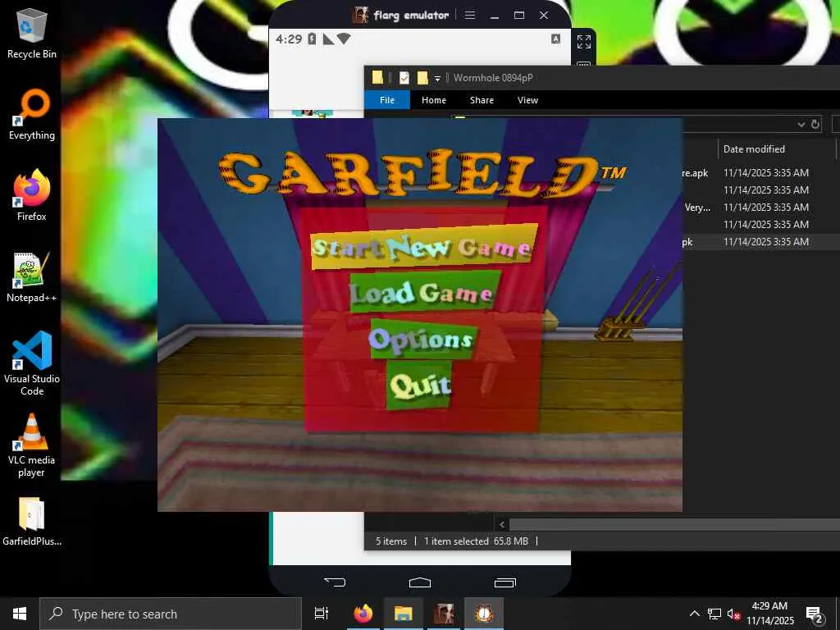Open Share tab in Explorer ribbon
The height and width of the screenshot is (630, 840).
point(482,100)
